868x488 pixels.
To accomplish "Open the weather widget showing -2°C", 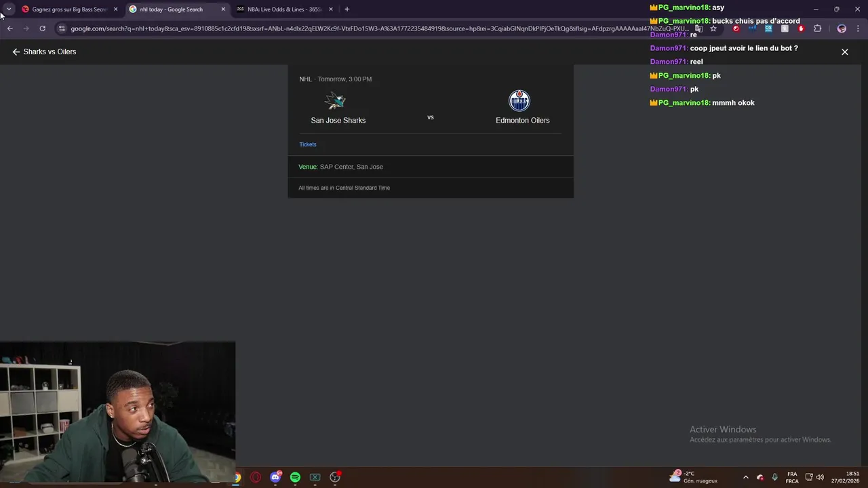I will tap(693, 477).
